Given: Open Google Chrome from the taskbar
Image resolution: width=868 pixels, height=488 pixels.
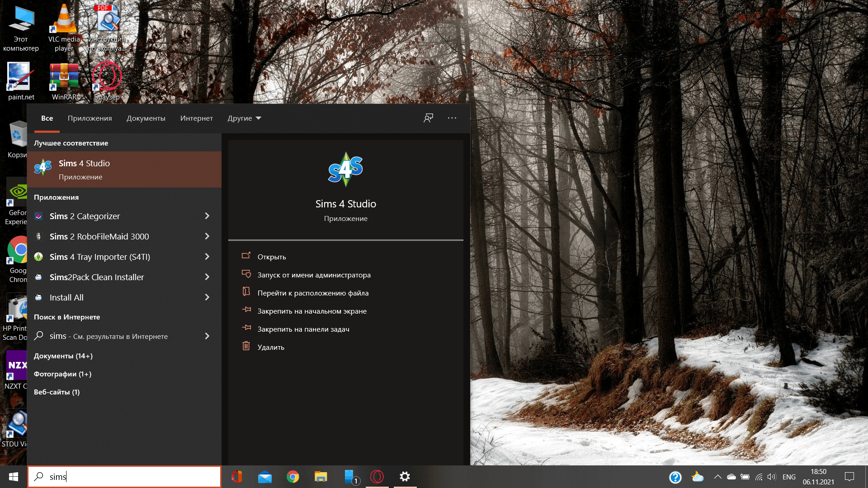Looking at the screenshot, I should pyautogui.click(x=293, y=477).
